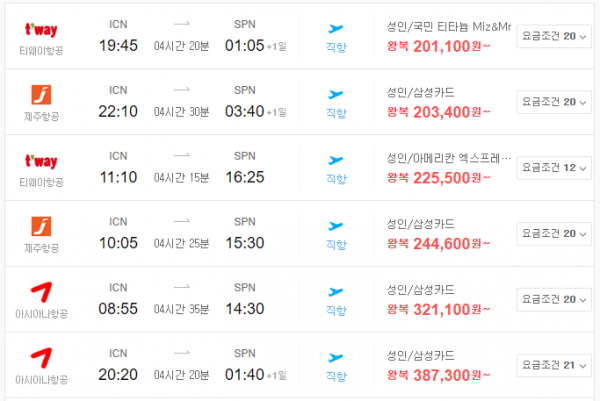
Task: Click the Asiana logo on the 08:55 flight
Action: point(41,292)
